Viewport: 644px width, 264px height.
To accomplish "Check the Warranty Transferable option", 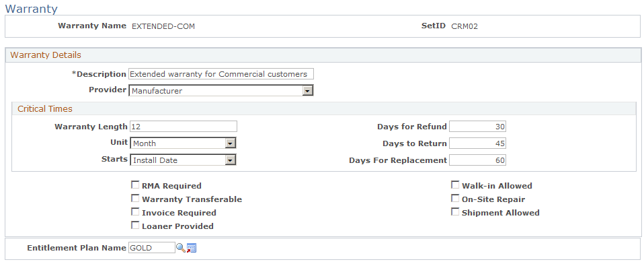I will (x=134, y=199).
